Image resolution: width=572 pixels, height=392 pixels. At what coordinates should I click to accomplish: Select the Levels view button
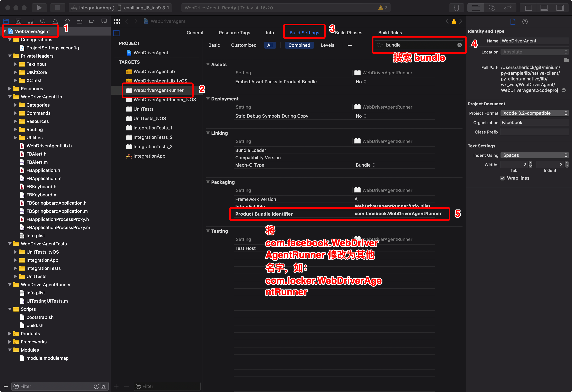coord(327,45)
